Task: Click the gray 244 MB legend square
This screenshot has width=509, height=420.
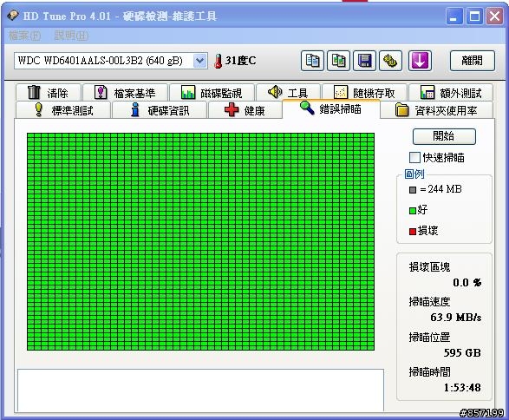Action: click(413, 190)
